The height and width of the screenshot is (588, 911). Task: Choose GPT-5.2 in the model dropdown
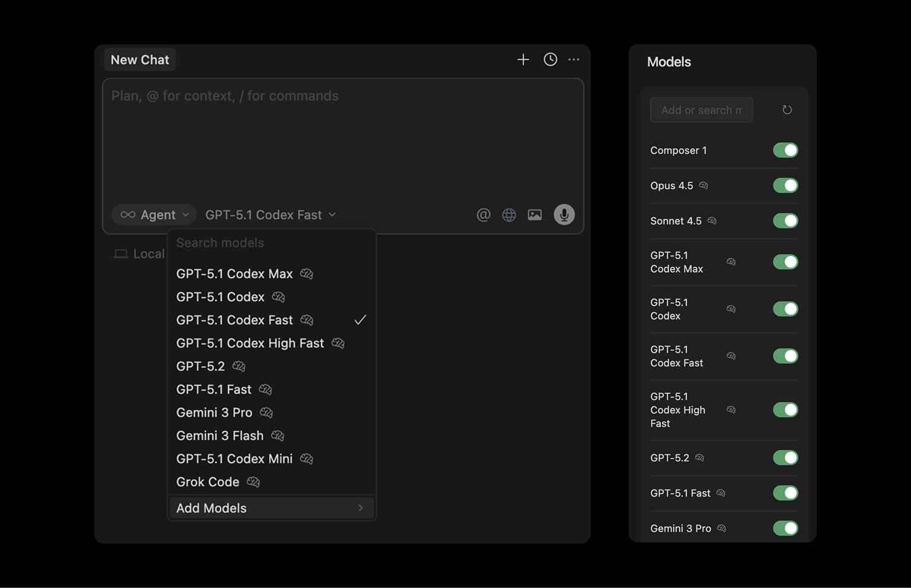click(x=272, y=366)
